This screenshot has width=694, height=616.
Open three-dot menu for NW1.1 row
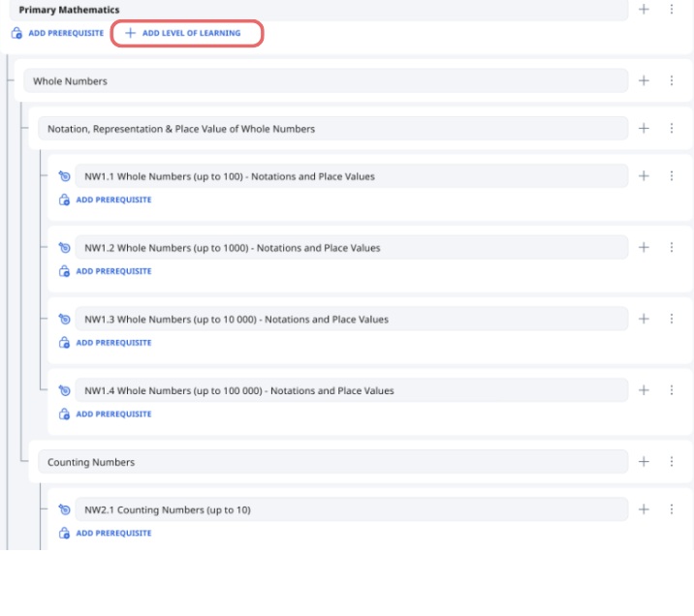click(671, 176)
